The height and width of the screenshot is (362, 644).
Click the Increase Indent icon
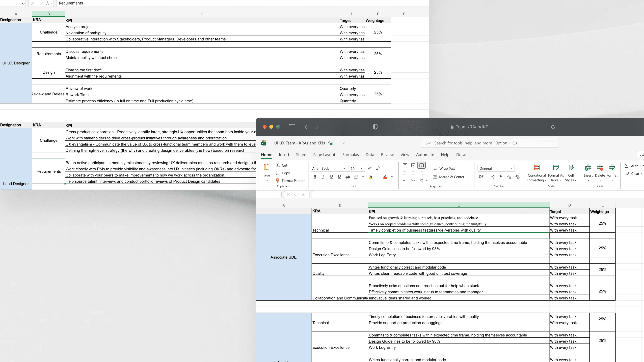tap(413, 180)
